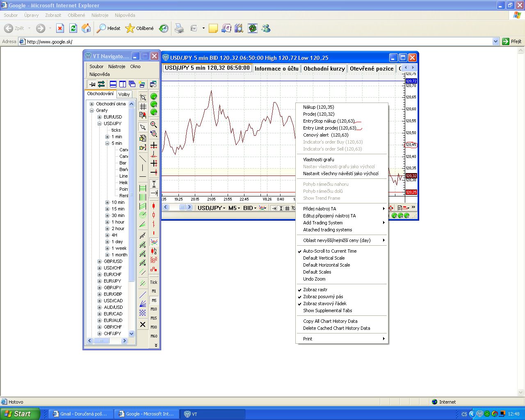Select the zoom-in magnifier tool
The height and width of the screenshot is (420, 525).
click(x=154, y=124)
